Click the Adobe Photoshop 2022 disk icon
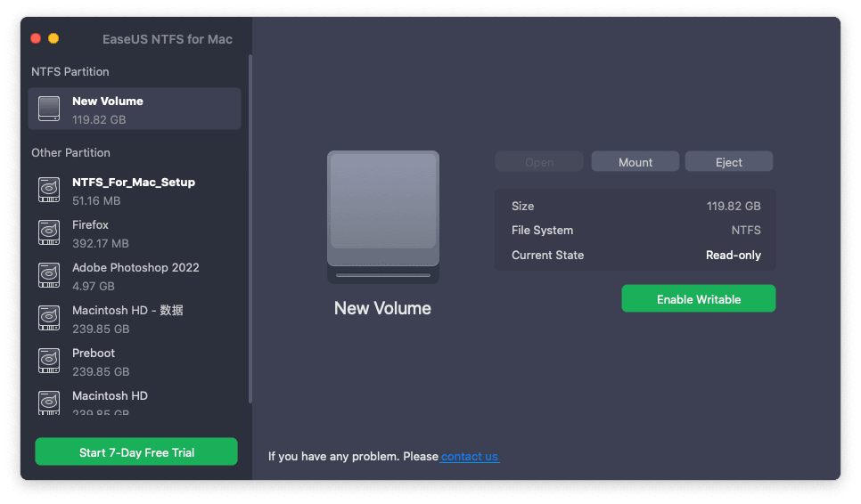Viewport: 861px width, 504px height. (x=49, y=275)
